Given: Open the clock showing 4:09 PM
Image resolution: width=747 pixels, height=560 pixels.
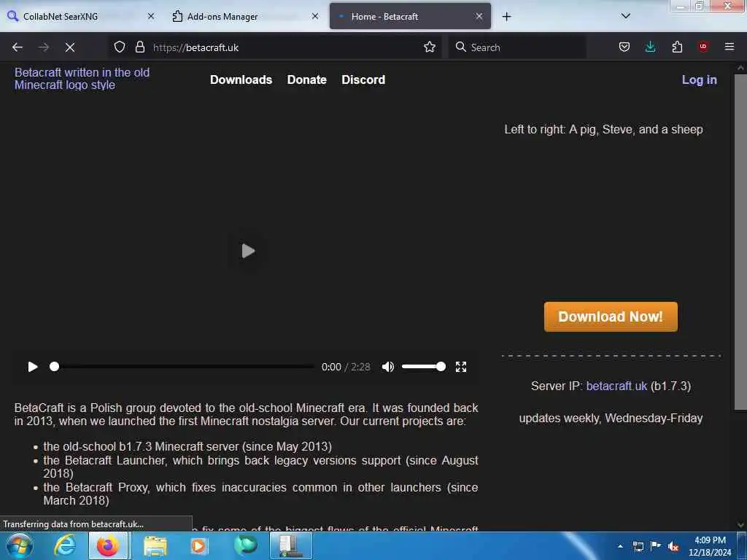Looking at the screenshot, I should pyautogui.click(x=710, y=546).
